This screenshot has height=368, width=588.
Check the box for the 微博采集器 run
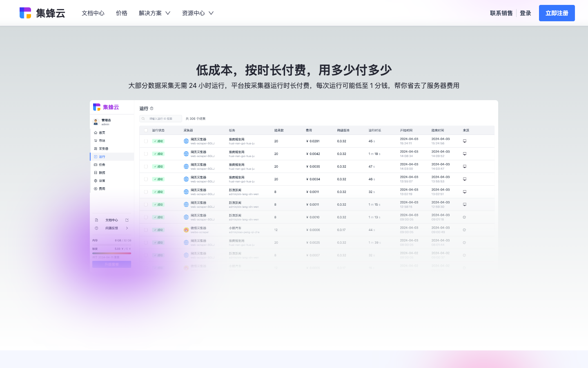(x=146, y=230)
